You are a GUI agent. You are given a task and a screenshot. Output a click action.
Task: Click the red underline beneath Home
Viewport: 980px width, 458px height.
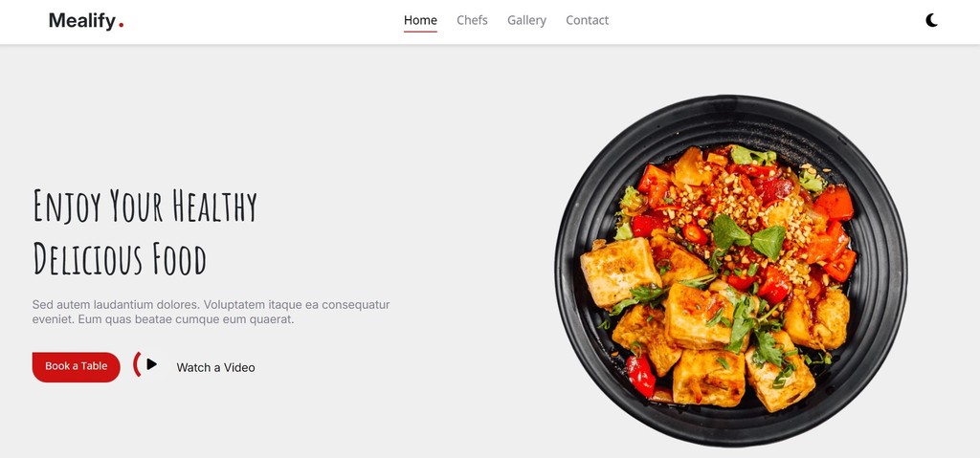(x=420, y=32)
